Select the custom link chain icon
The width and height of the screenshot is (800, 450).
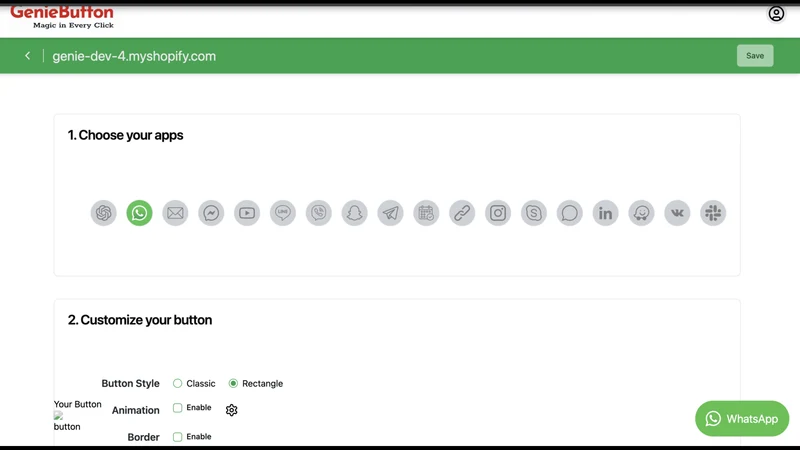462,213
